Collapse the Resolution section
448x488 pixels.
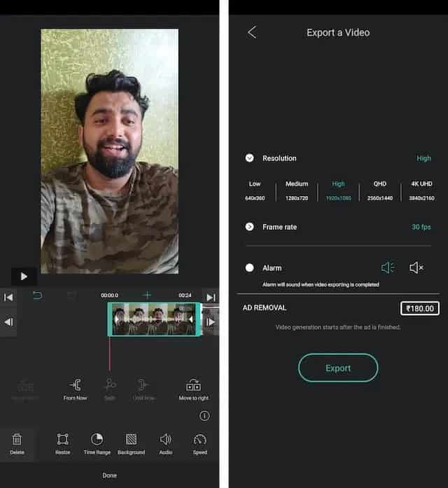tap(249, 158)
